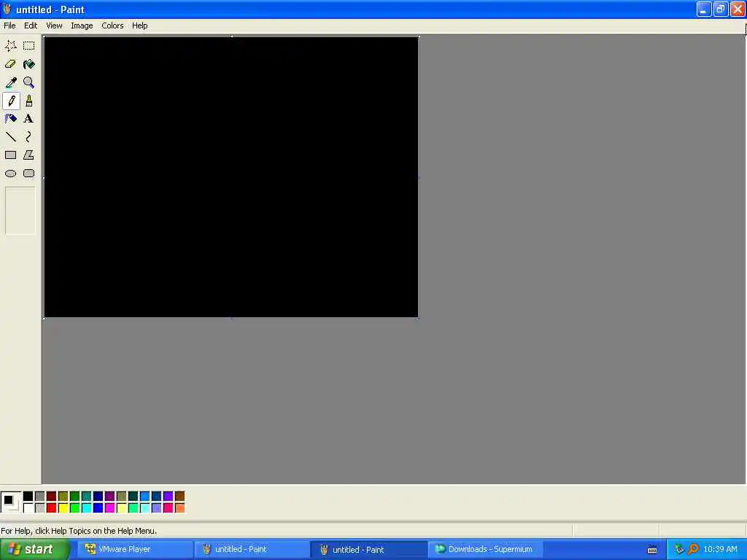Click the 'For Help, click Help Topics' status text
The image size is (747, 560).
click(79, 531)
